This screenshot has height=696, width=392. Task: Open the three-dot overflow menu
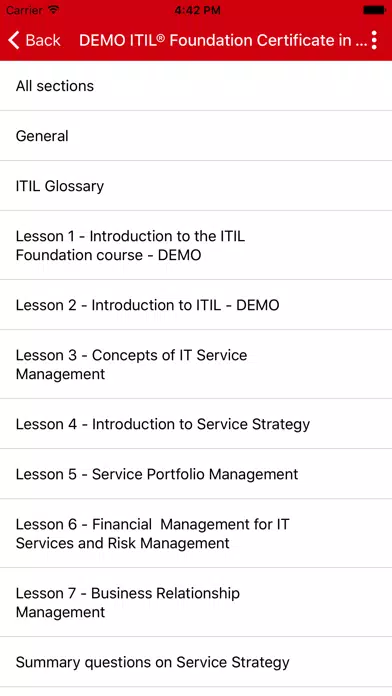click(x=374, y=40)
